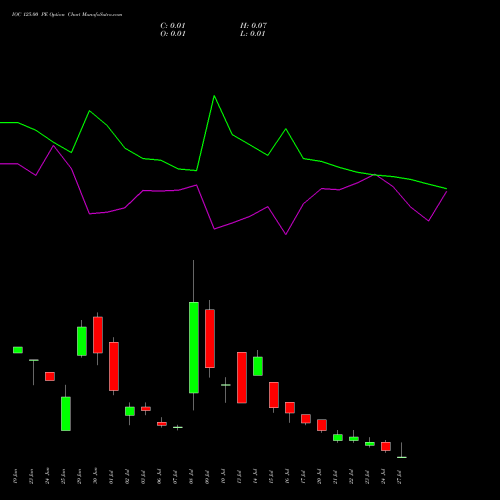Click the '19 Jun' date axis label

[x=15, y=476]
